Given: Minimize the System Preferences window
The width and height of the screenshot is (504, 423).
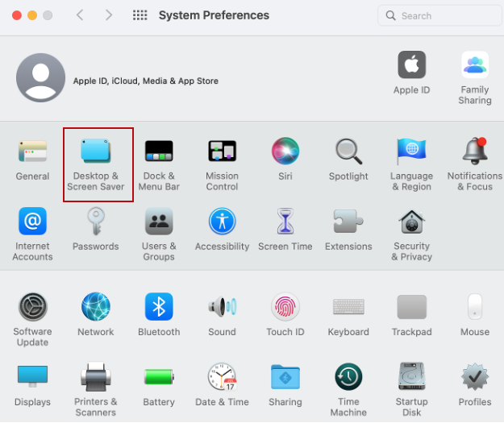Looking at the screenshot, I should [32, 15].
